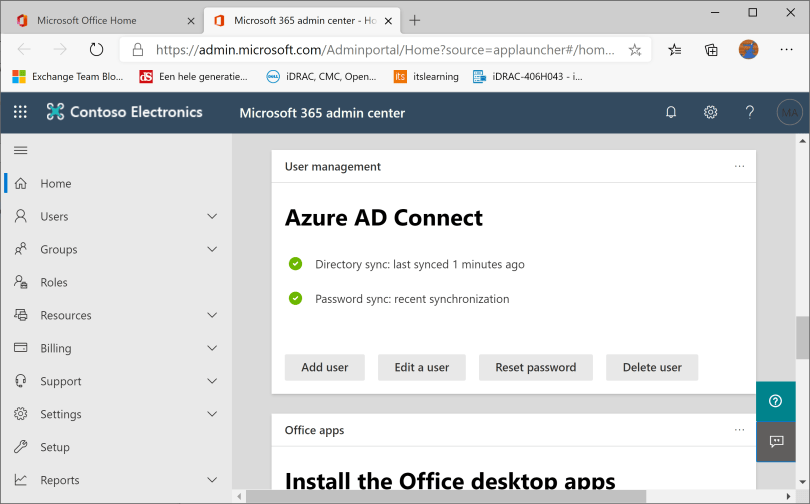Click the teal help assistant icon
Image resolution: width=810 pixels, height=504 pixels.
pyautogui.click(x=775, y=401)
